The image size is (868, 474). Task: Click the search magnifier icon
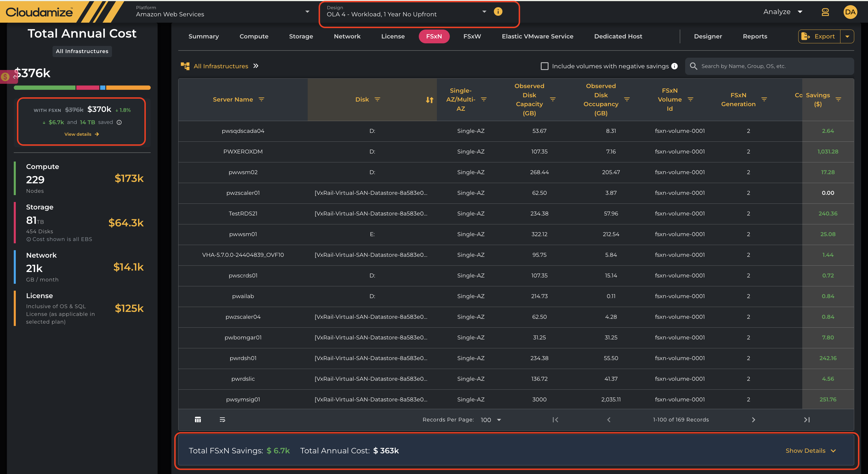tap(693, 66)
